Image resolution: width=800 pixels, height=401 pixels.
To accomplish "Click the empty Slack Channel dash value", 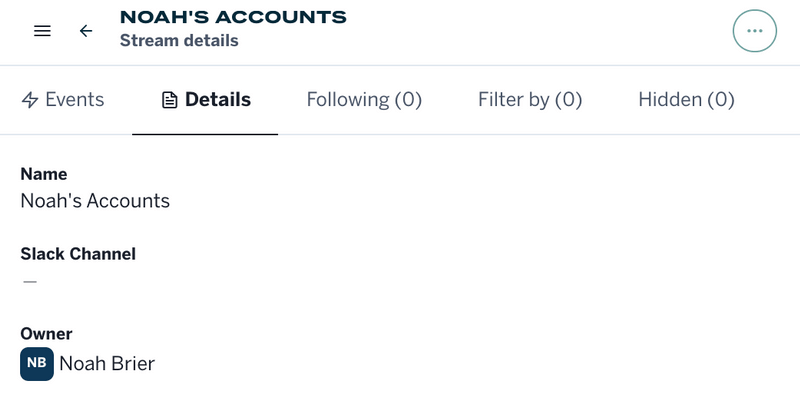I will (x=30, y=282).
